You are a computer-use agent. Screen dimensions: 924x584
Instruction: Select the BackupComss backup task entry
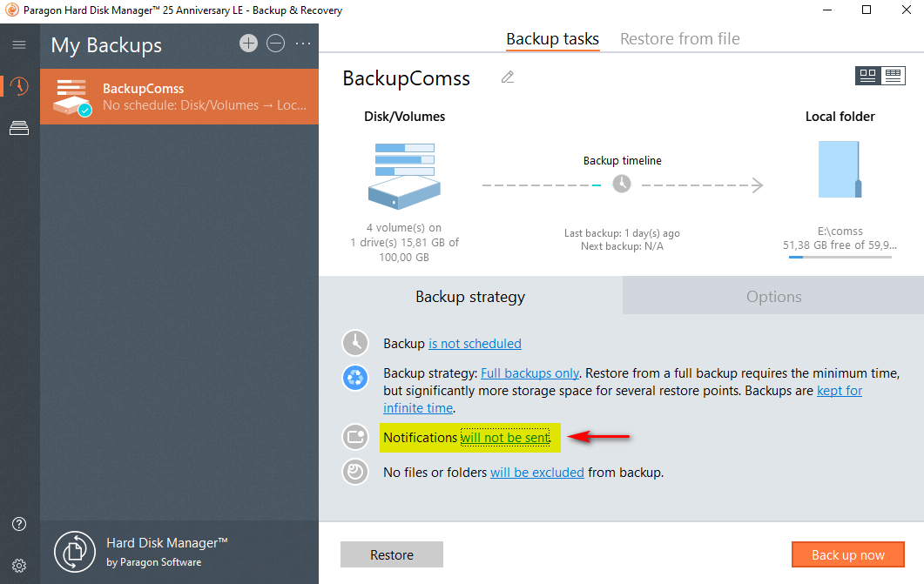point(179,97)
